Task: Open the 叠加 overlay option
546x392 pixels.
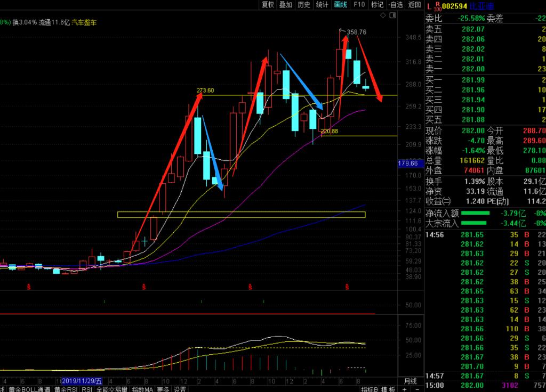Action: click(286, 5)
